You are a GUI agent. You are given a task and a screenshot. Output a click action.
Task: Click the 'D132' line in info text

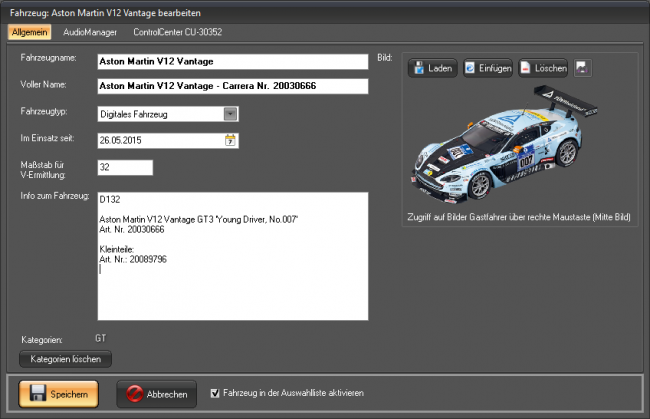click(110, 199)
